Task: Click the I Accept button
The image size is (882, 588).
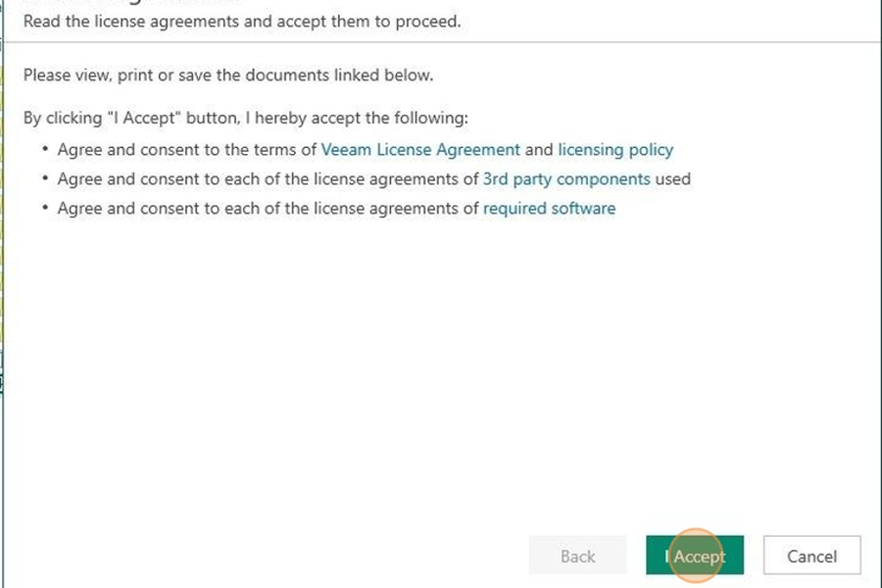Action: tap(695, 556)
